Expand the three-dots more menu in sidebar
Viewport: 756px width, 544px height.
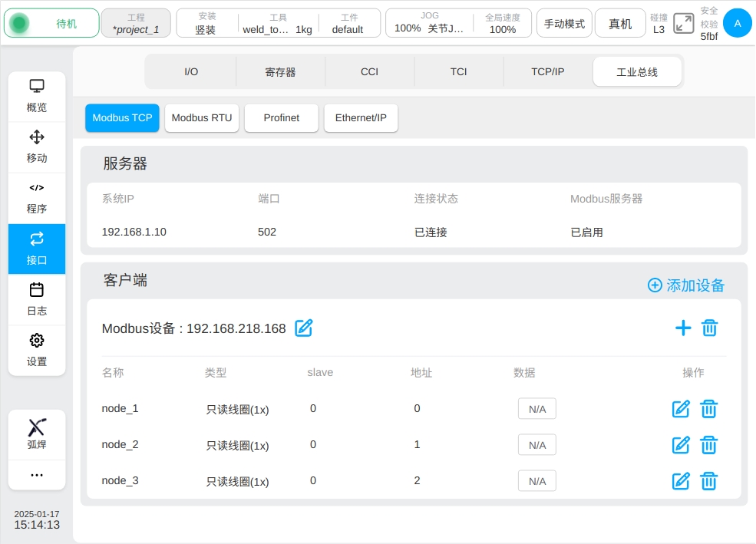pos(37,475)
